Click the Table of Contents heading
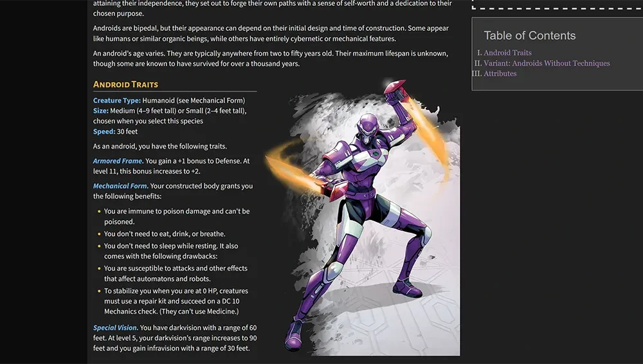The image size is (643, 364). pos(529,36)
